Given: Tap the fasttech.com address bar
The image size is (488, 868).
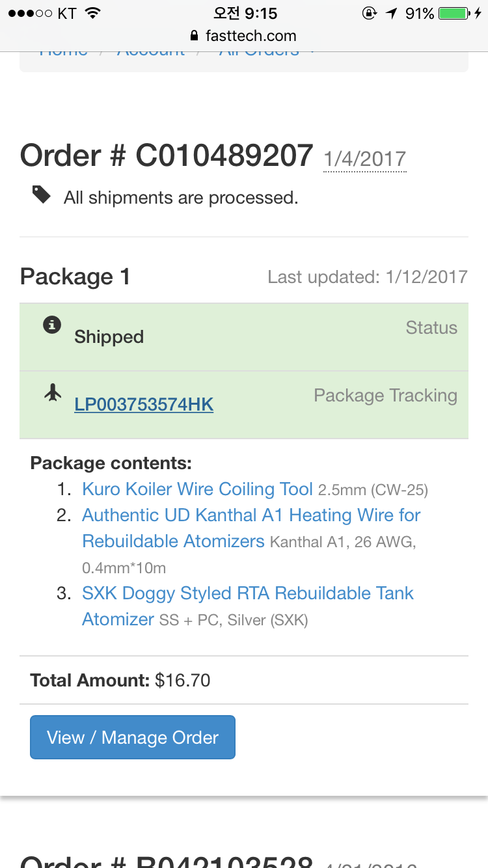Looking at the screenshot, I should [251, 36].
